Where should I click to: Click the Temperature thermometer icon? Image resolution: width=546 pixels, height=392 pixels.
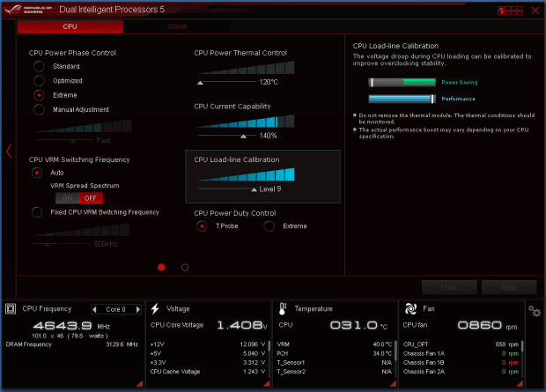tap(283, 308)
